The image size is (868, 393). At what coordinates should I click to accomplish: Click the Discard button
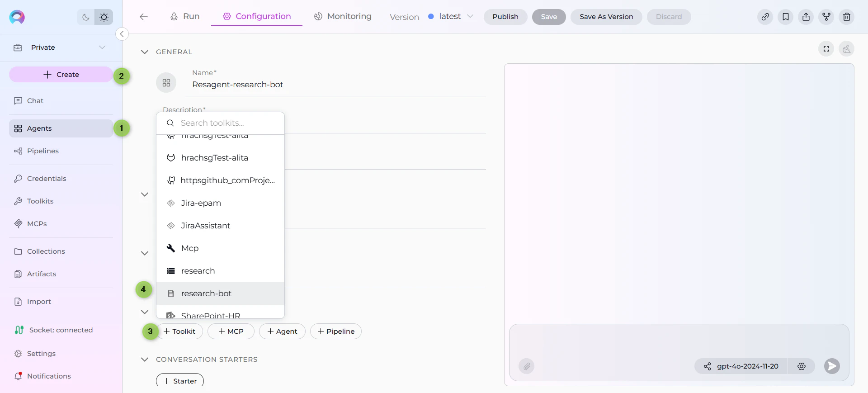click(x=669, y=17)
